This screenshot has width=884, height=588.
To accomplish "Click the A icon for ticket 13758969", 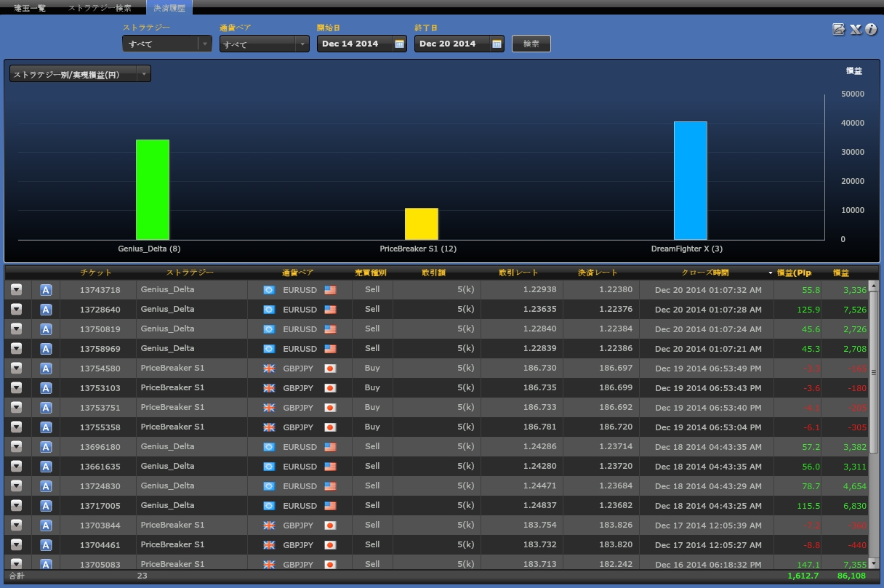I will (x=46, y=349).
